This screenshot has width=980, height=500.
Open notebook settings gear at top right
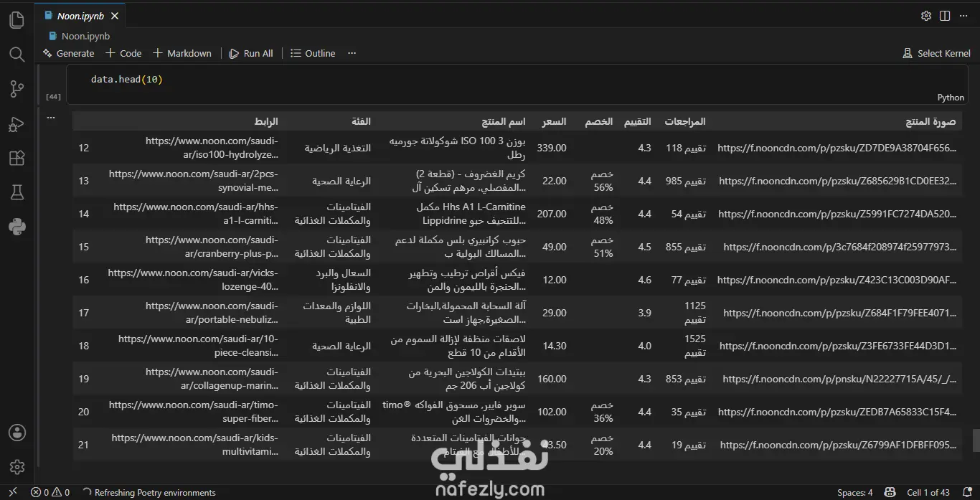pos(926,16)
